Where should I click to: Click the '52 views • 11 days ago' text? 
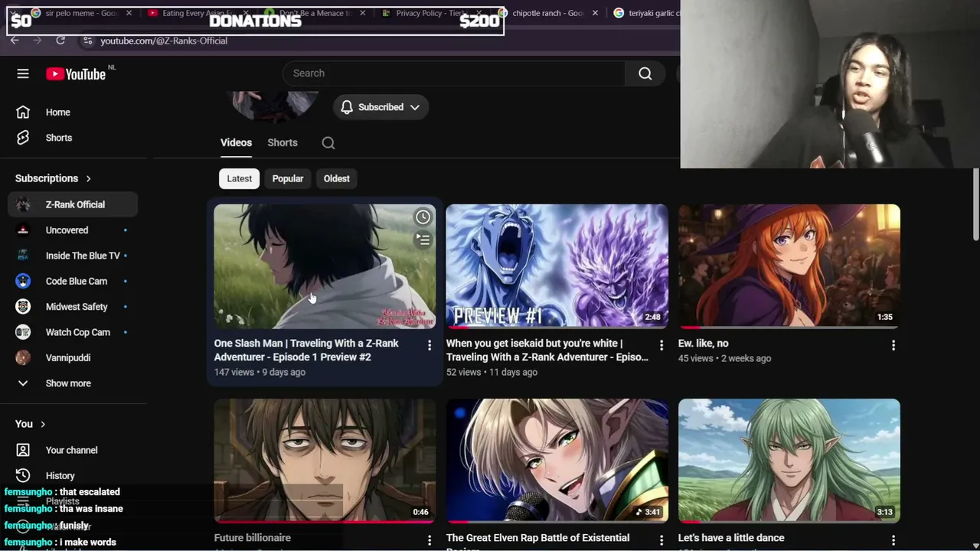click(492, 372)
